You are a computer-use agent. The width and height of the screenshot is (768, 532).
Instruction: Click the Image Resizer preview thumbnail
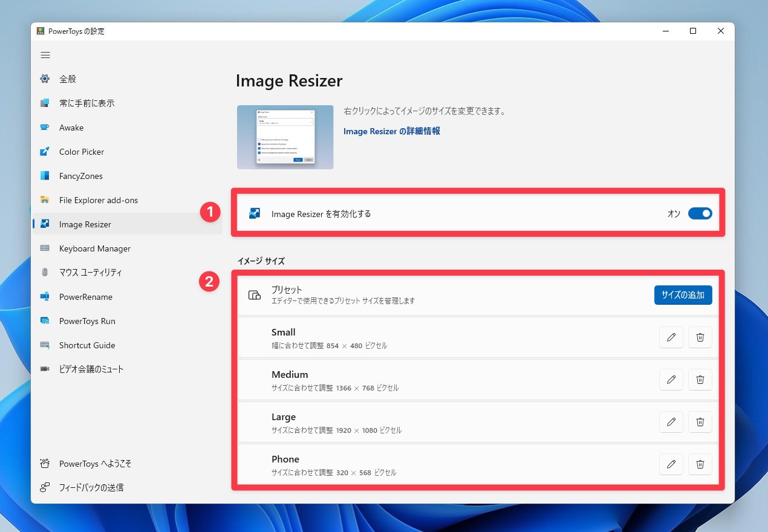[x=285, y=137]
